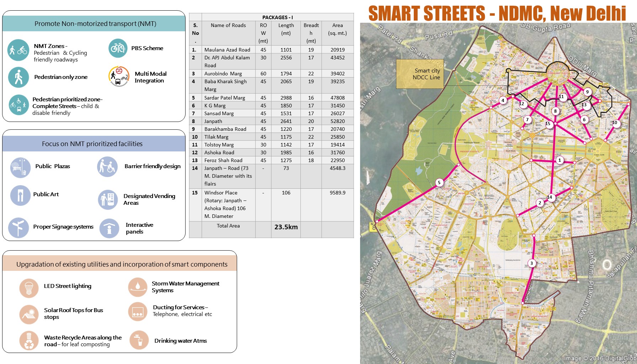Click the area value 52820

point(338,121)
